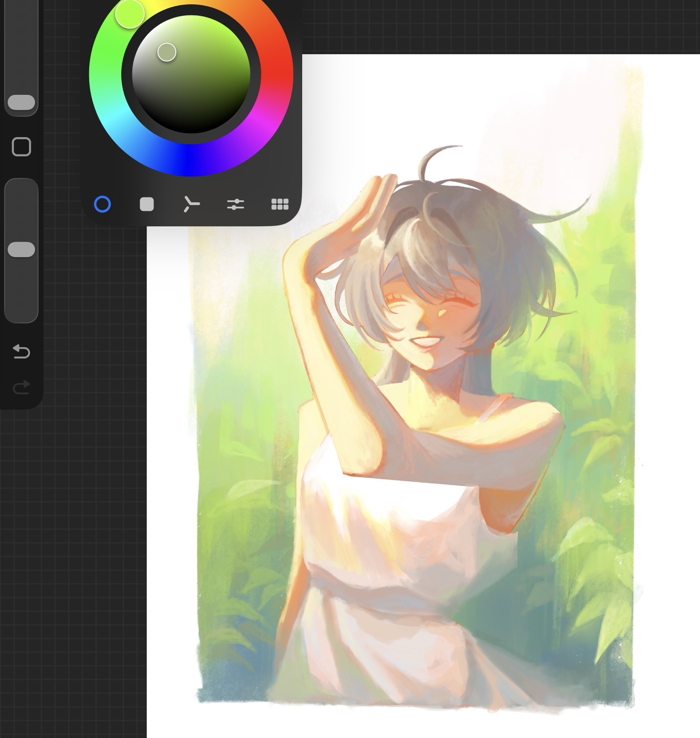Select black at the bottom of the saturation disc
700x738 pixels.
point(191,128)
